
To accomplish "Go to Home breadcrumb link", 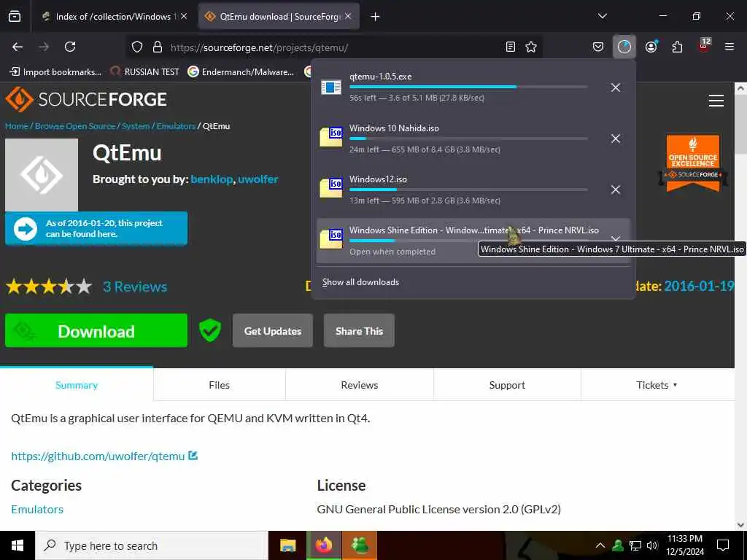I will (x=17, y=126).
